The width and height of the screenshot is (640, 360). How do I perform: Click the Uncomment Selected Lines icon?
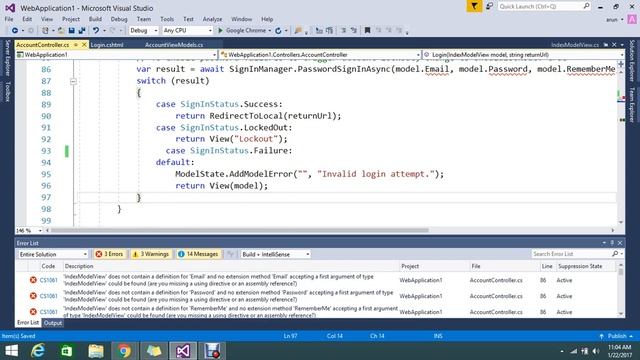(x=353, y=31)
